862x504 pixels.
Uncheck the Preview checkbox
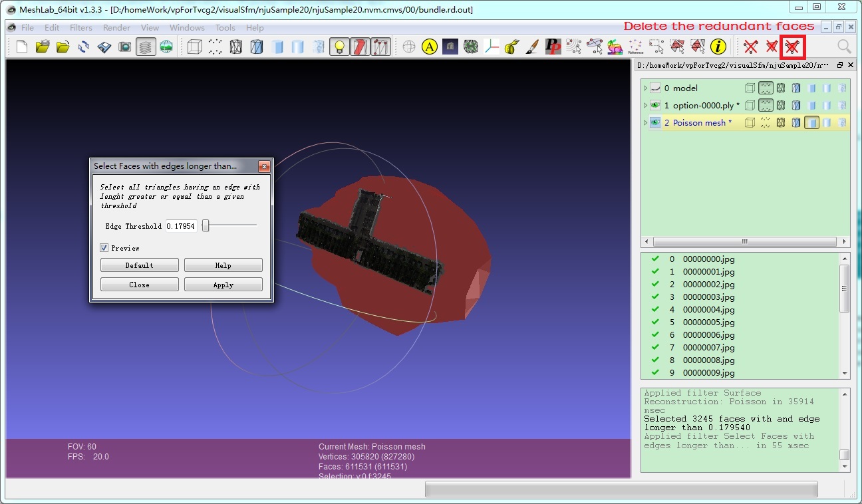click(104, 248)
